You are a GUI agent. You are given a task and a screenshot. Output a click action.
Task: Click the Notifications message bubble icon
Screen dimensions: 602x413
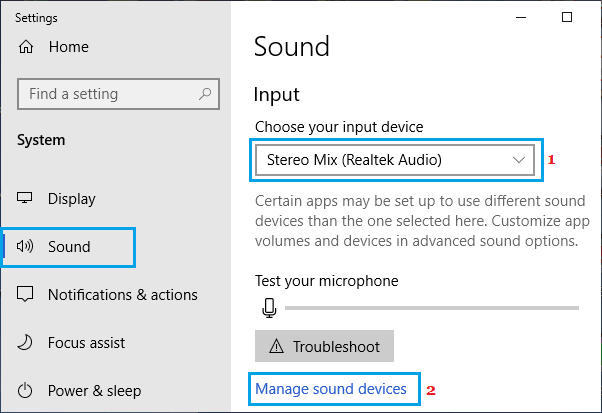(26, 295)
